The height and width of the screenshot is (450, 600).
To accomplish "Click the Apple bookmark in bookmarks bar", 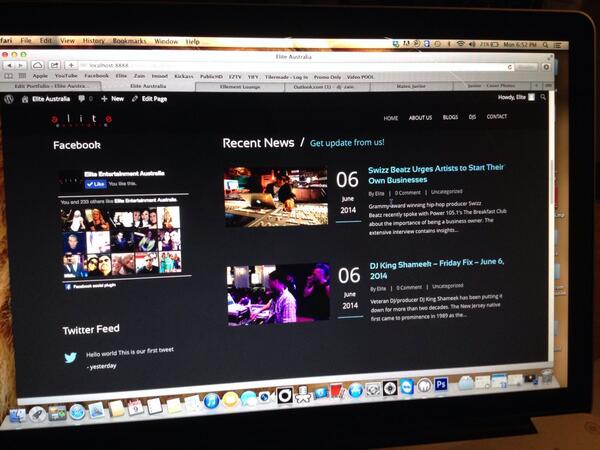I will pos(40,76).
